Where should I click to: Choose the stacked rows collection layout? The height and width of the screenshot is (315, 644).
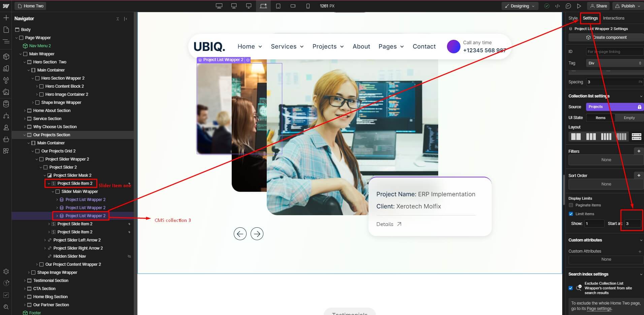click(637, 136)
